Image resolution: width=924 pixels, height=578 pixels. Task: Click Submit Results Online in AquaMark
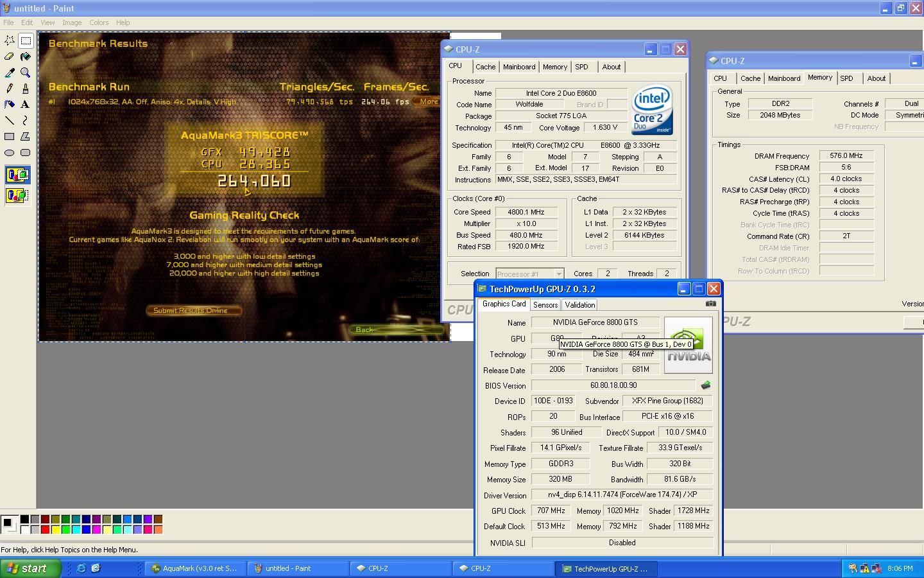pos(194,310)
